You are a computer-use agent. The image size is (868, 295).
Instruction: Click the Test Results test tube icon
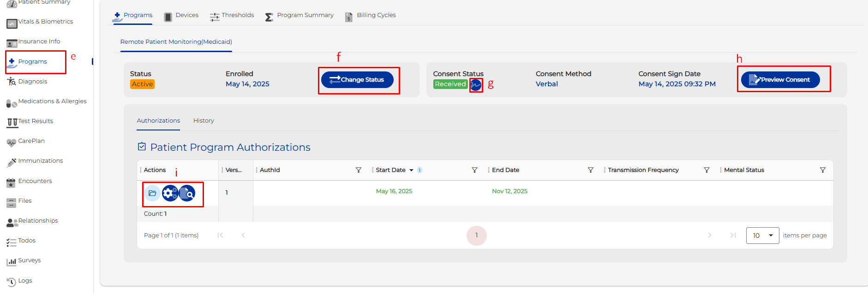tap(12, 123)
